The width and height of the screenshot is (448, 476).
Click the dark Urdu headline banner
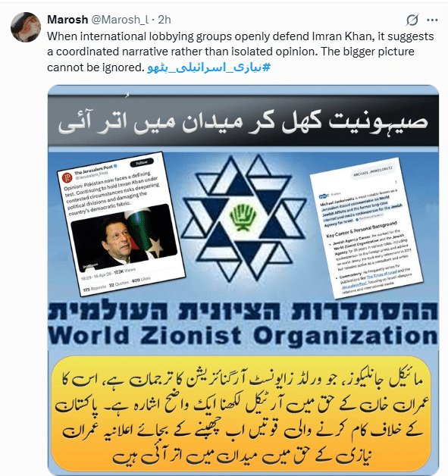[243, 121]
